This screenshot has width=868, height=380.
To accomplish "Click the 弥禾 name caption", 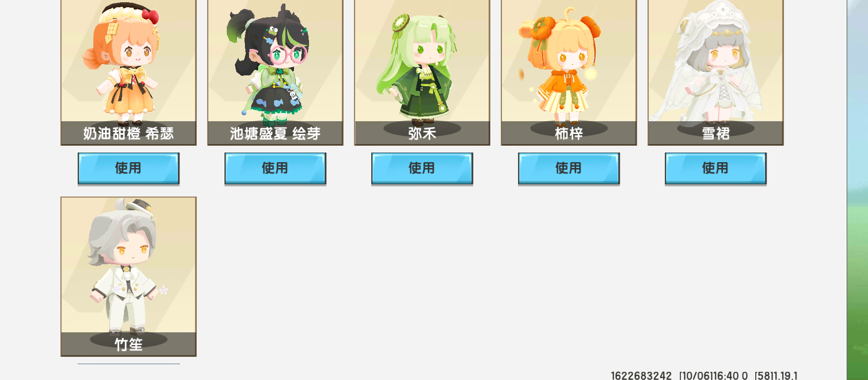I will (x=422, y=133).
